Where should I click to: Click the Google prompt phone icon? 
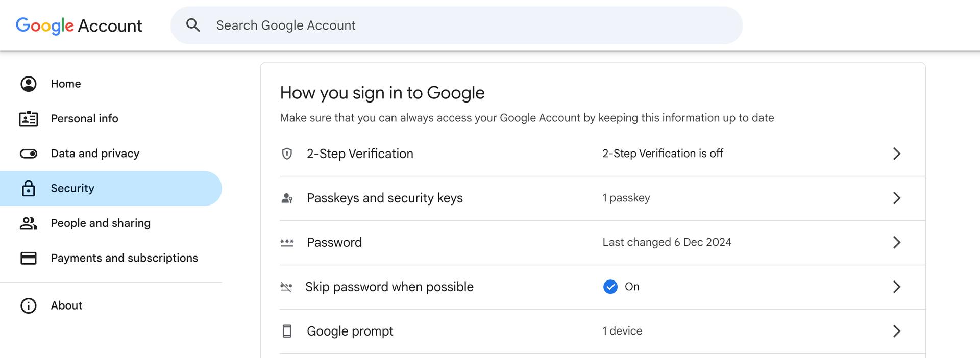[287, 331]
